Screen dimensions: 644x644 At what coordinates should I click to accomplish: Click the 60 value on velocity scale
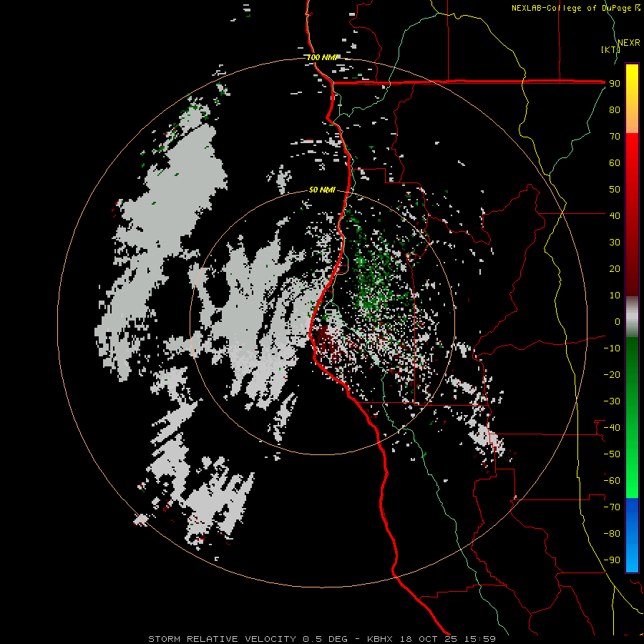(x=615, y=162)
